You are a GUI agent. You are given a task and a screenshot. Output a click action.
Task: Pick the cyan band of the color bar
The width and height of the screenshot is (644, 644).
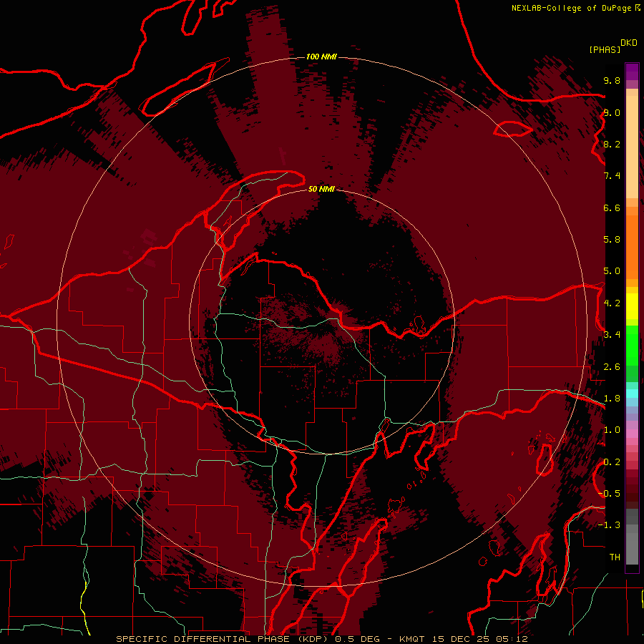pyautogui.click(x=632, y=394)
